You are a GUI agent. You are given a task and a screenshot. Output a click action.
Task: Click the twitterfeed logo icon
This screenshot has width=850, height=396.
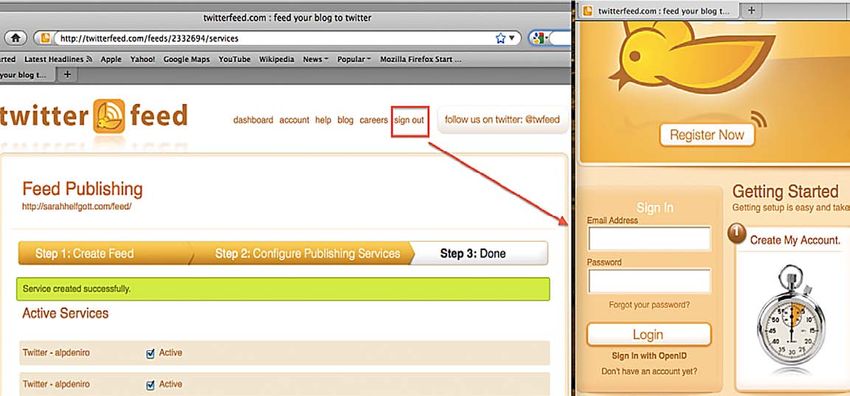[x=110, y=116]
